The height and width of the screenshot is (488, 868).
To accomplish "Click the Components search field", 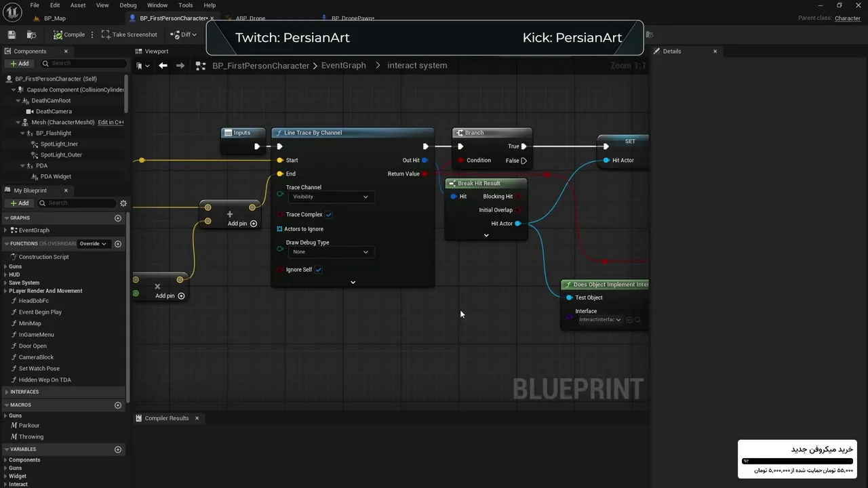I will [83, 64].
